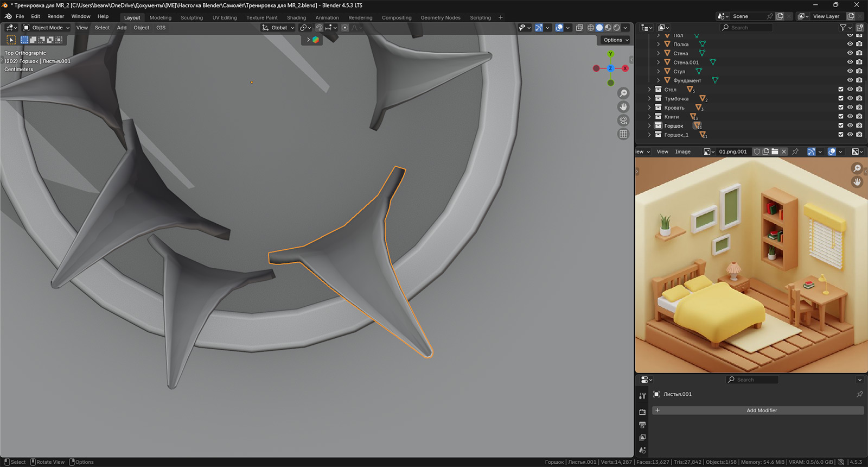The height and width of the screenshot is (467, 868).
Task: Open the Output properties tab
Action: 642,425
